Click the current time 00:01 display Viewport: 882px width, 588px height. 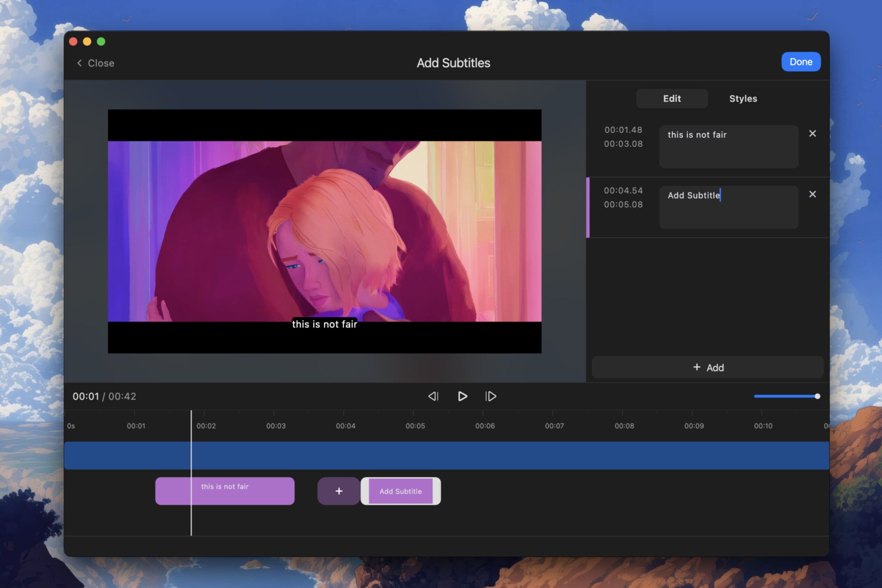click(x=86, y=396)
